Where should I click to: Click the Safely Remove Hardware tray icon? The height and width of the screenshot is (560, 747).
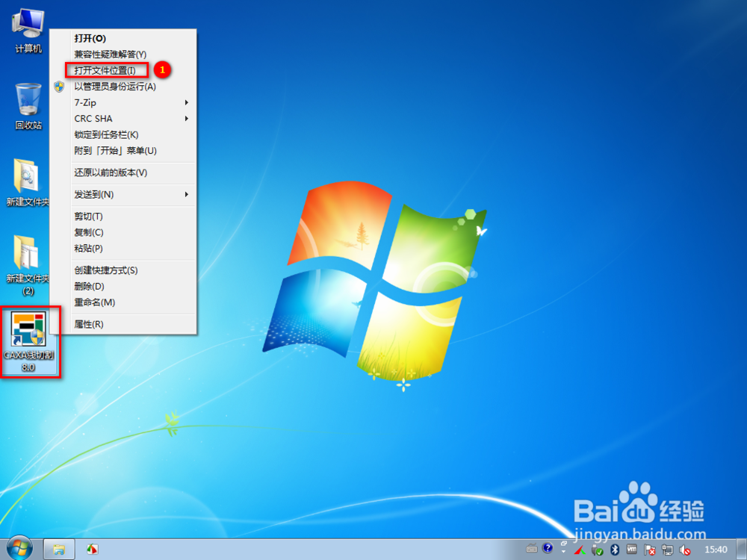[597, 550]
